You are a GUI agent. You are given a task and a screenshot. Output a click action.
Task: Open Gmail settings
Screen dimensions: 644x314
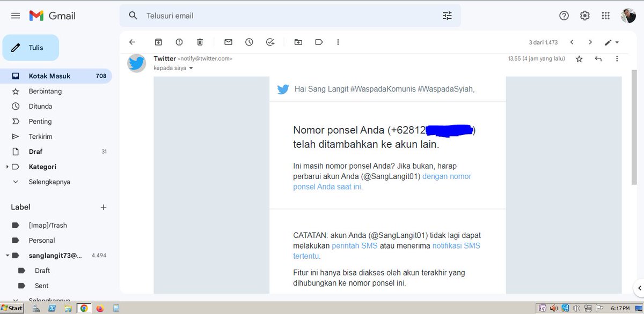(x=584, y=16)
